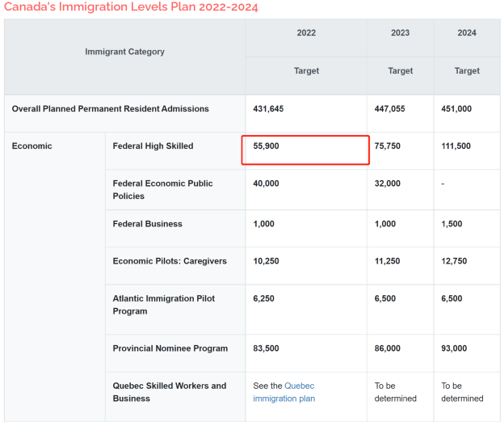Screen dimensions: 504x422
Task: Click the 2024 column header
Action: point(467,33)
